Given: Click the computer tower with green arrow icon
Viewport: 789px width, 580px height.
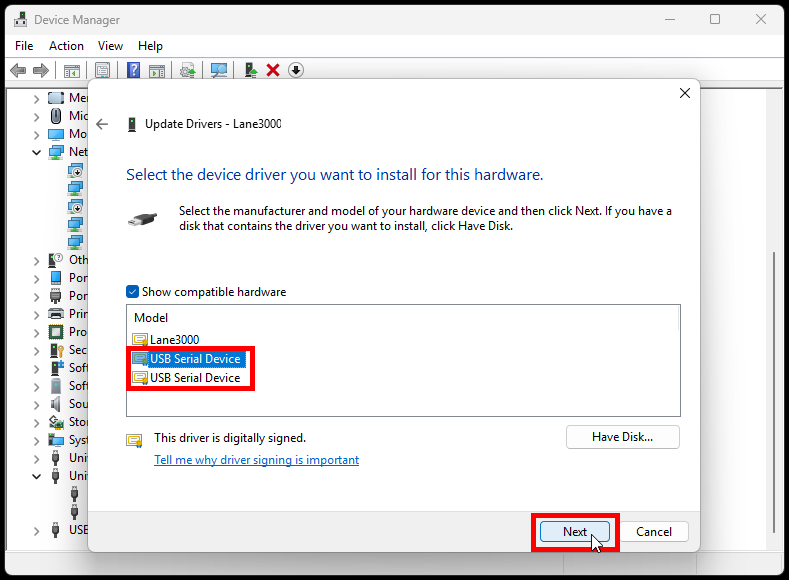Looking at the screenshot, I should click(x=251, y=70).
